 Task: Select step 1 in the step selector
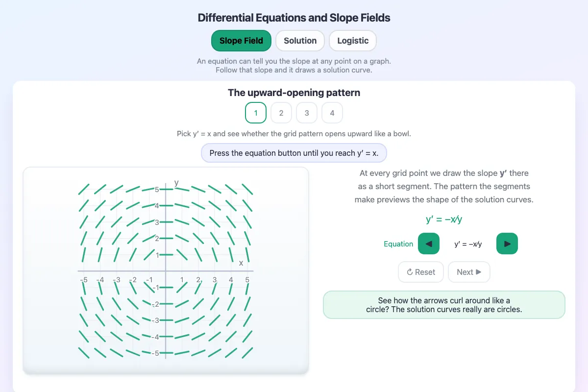[x=256, y=113]
